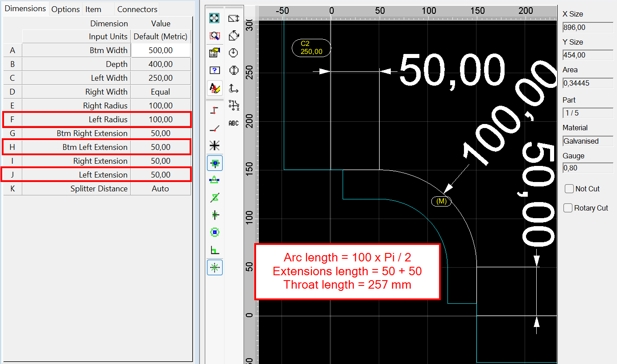617x364 pixels.
Task: Click the Y Size field
Action: click(x=588, y=55)
